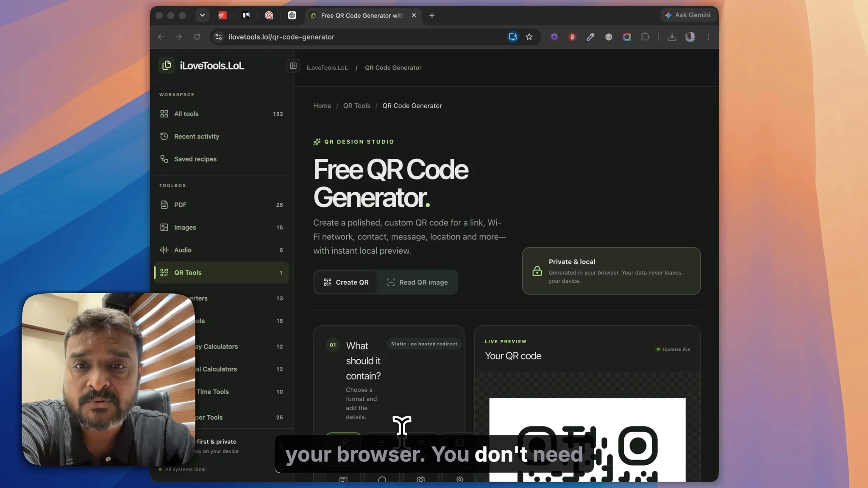Open Saved recipes in the sidebar
This screenshot has height=488, width=868.
(x=221, y=159)
